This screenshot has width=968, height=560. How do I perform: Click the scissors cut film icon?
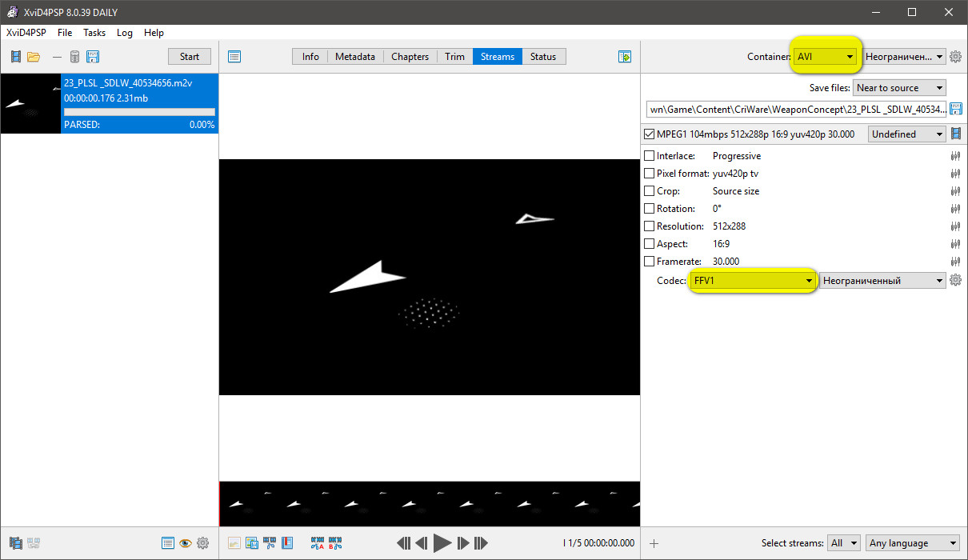click(270, 543)
